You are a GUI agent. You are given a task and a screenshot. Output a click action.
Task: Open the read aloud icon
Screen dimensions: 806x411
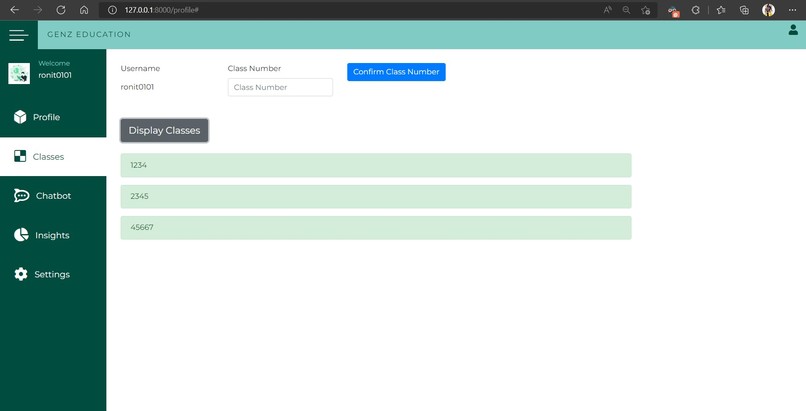[x=608, y=10]
